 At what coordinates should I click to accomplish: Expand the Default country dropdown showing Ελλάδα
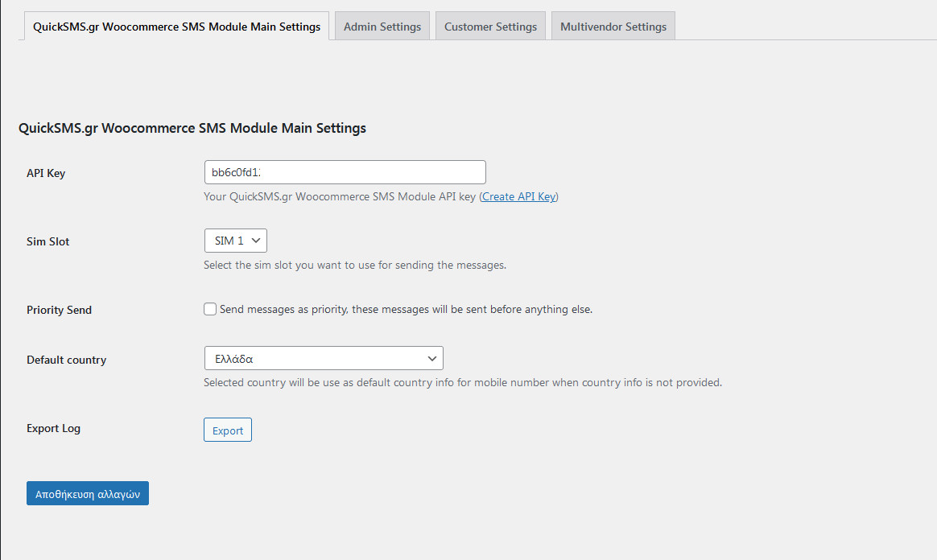pyautogui.click(x=323, y=358)
